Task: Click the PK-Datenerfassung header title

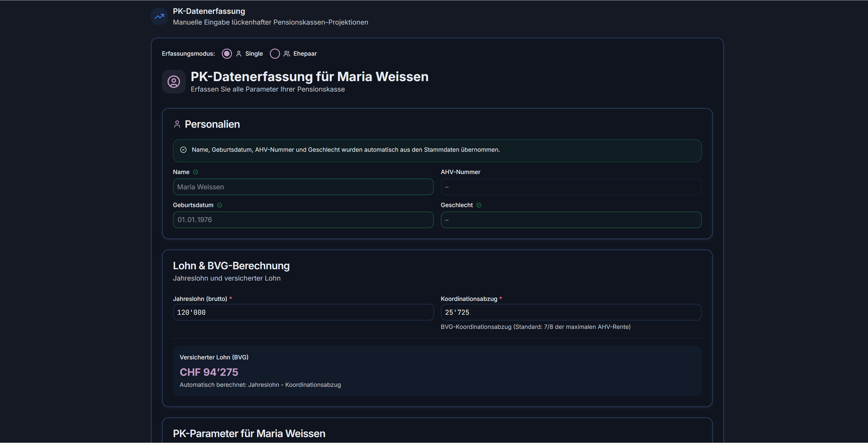Action: pyautogui.click(x=209, y=11)
